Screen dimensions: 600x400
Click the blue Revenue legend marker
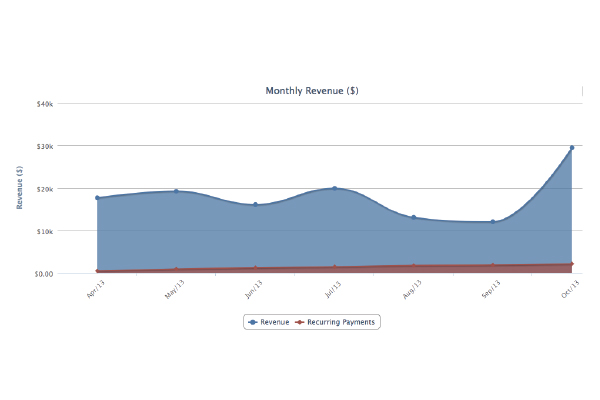click(253, 322)
